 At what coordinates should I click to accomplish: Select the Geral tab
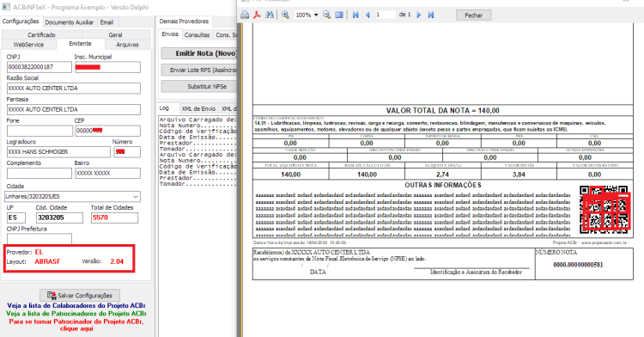(115, 35)
